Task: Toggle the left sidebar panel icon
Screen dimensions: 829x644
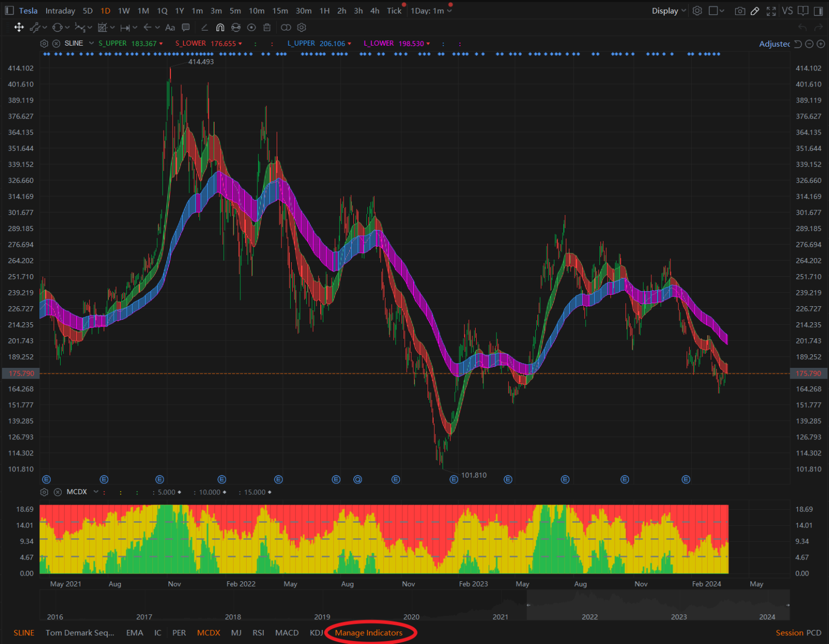Action: tap(9, 10)
